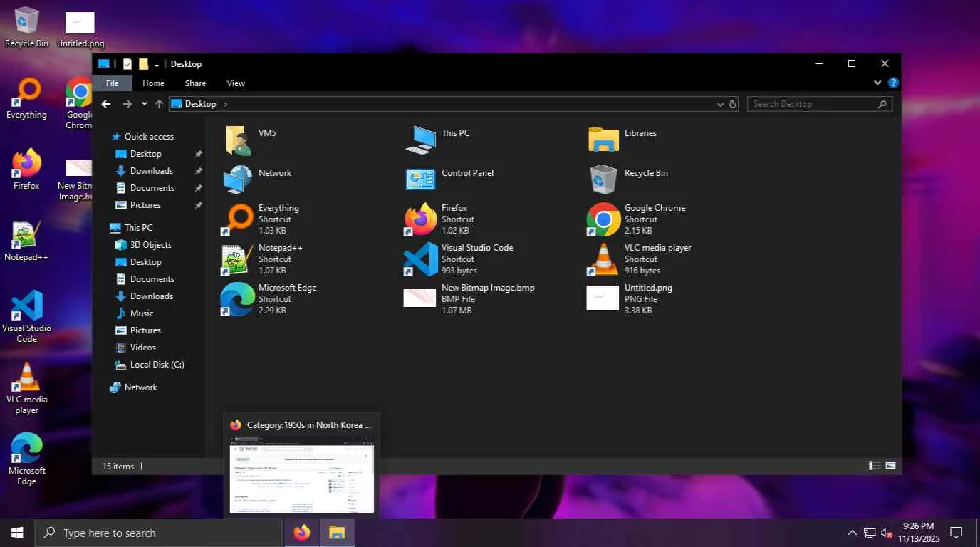Select the Libraries item in the file list
980x547 pixels.
coord(622,139)
